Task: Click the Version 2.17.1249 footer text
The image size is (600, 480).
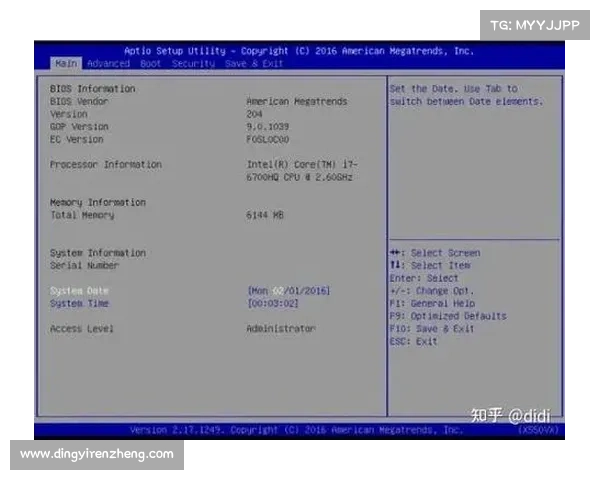Action: 296,430
